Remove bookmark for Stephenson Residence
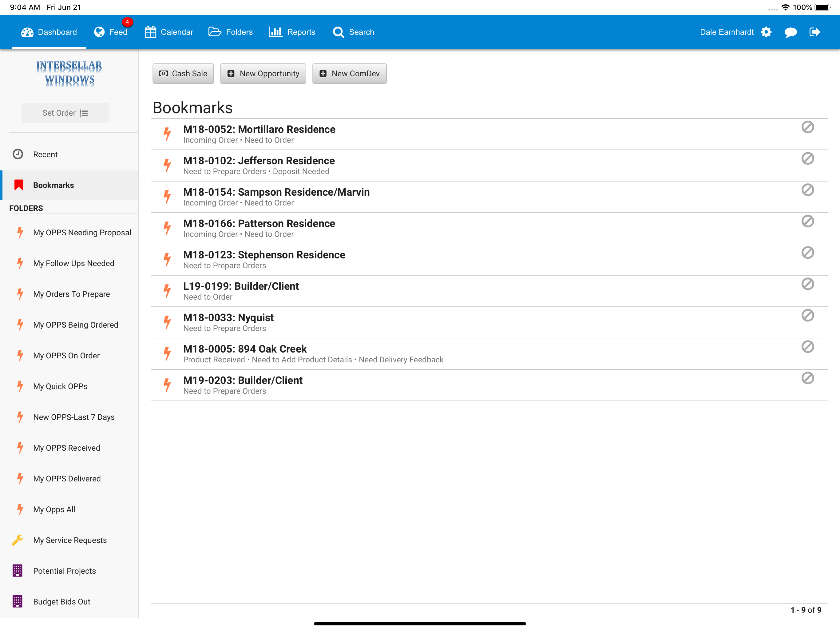This screenshot has width=840, height=630. 808,253
